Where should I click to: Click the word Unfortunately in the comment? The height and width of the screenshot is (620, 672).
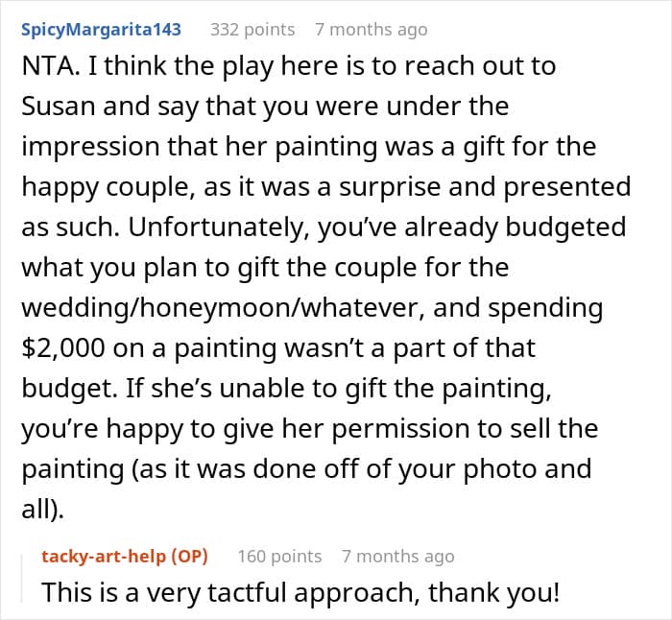pyautogui.click(x=219, y=227)
